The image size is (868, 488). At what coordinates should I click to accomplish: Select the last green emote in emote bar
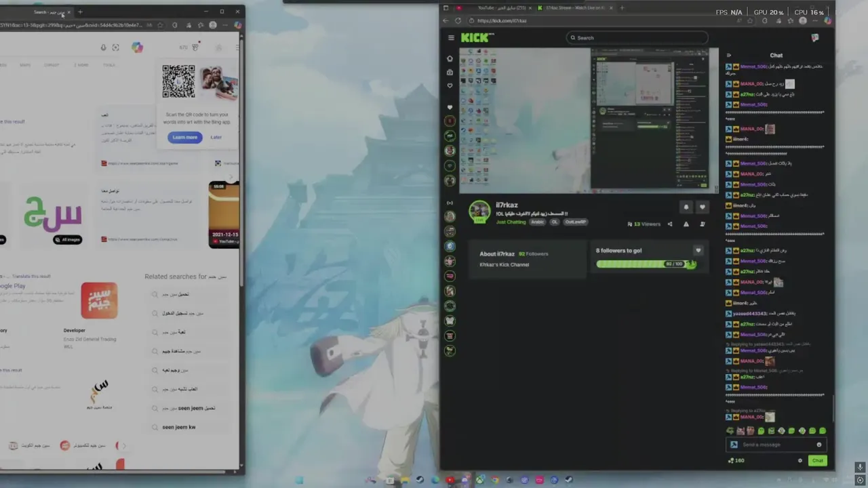coord(823,430)
